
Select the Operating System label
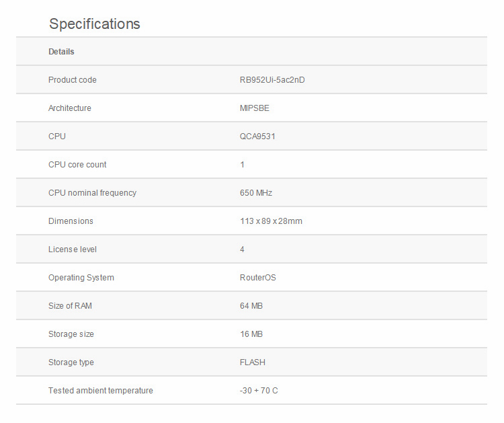[81, 278]
